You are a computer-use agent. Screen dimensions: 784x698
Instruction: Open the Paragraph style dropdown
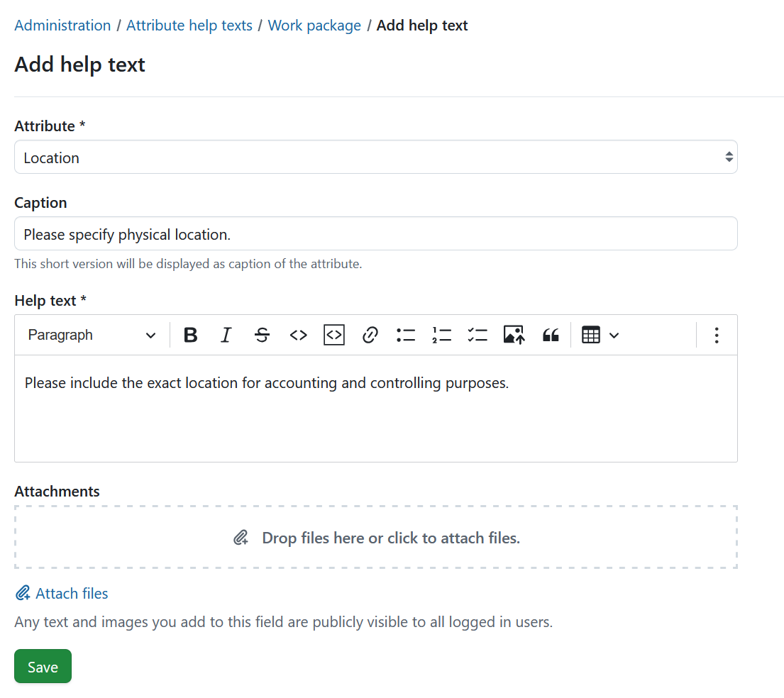91,334
